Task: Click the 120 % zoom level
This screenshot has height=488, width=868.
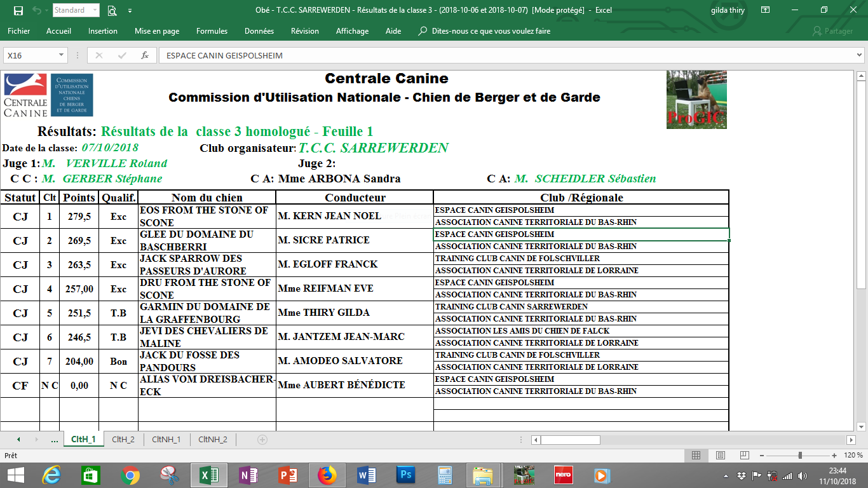Action: [x=853, y=456]
